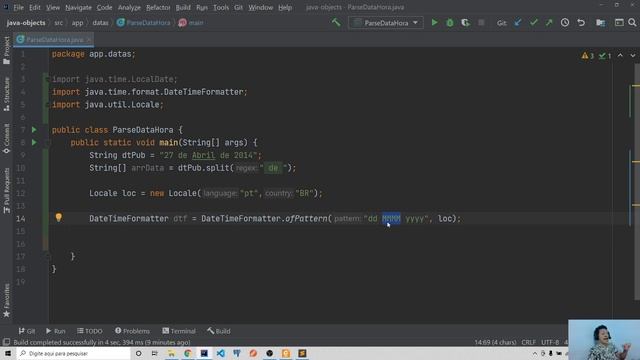The image size is (640, 360).
Task: Click the Run with Coverage icon
Action: (x=465, y=23)
